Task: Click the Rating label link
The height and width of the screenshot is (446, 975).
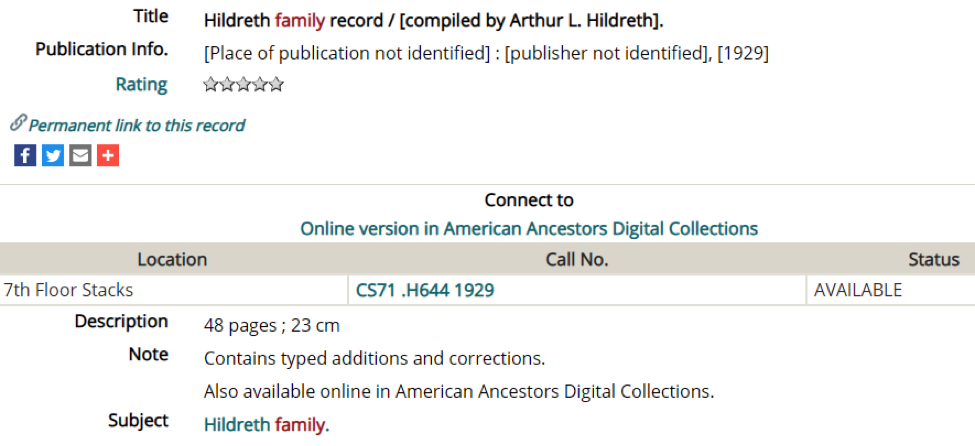Action: tap(142, 85)
